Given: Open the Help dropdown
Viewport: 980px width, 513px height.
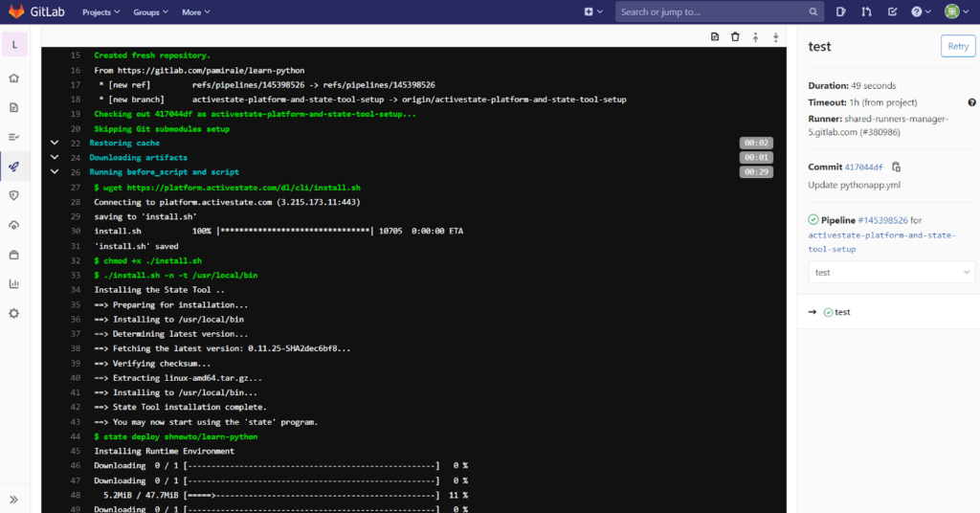Looking at the screenshot, I should click(921, 11).
